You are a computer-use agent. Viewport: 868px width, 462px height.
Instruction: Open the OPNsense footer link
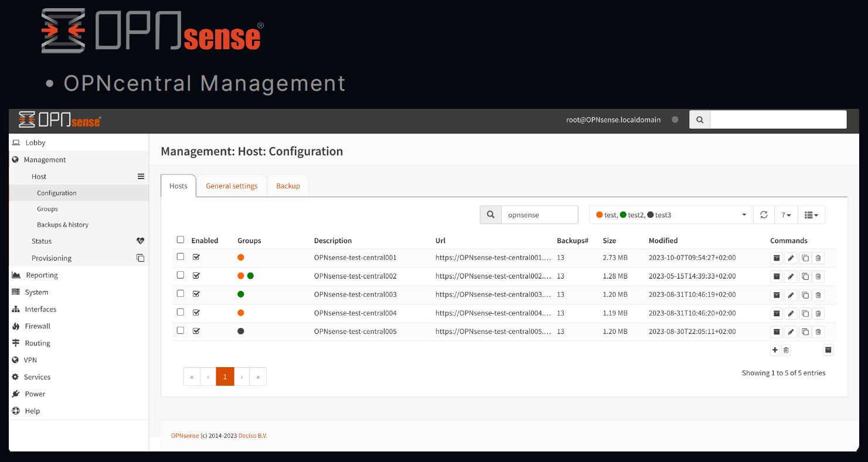pos(185,436)
